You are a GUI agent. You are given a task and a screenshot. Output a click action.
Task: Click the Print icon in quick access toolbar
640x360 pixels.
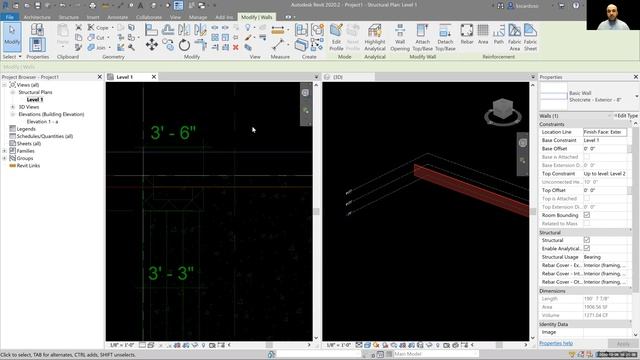(x=93, y=5)
